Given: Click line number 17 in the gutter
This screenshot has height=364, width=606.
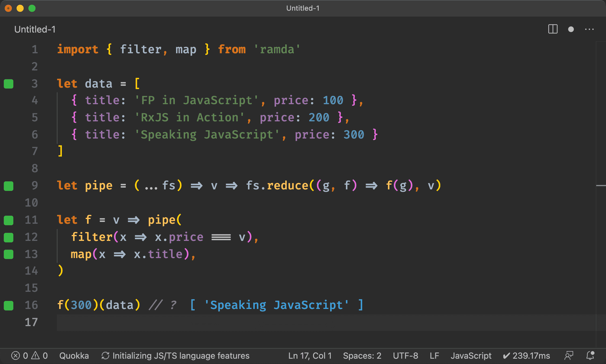Looking at the screenshot, I should 31,322.
